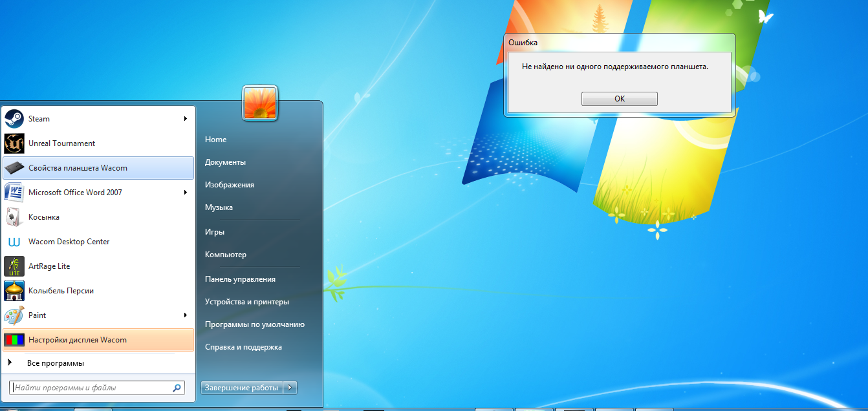Click the Wacom Desktop Center icon
868x411 pixels.
pyautogui.click(x=14, y=242)
